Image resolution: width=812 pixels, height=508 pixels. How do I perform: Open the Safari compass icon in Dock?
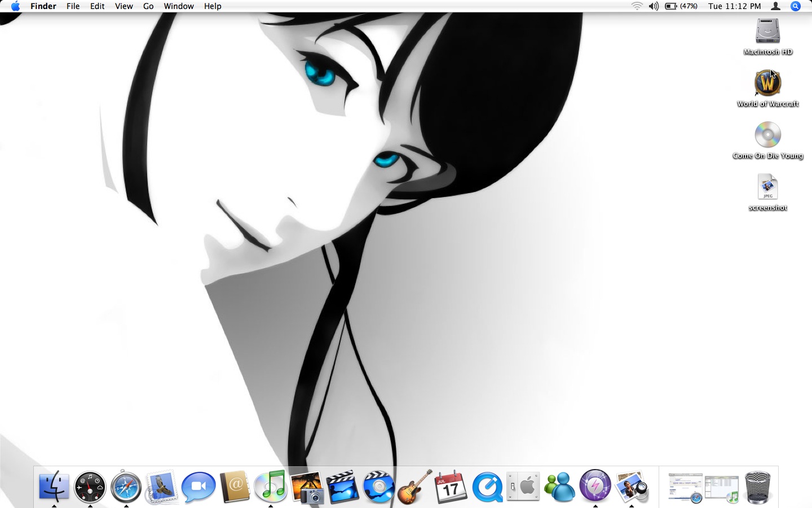tap(126, 487)
